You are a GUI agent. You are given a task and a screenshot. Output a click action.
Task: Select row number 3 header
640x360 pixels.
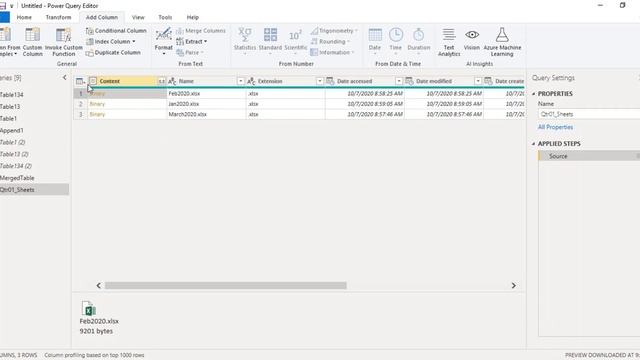coord(80,114)
